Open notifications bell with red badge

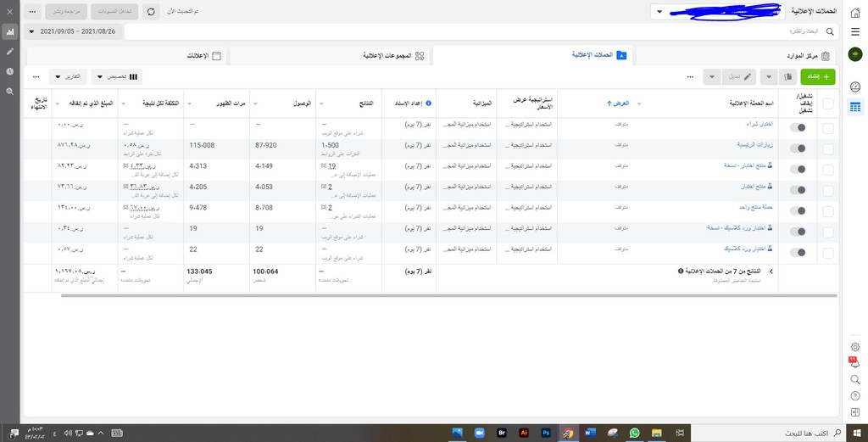tap(854, 363)
